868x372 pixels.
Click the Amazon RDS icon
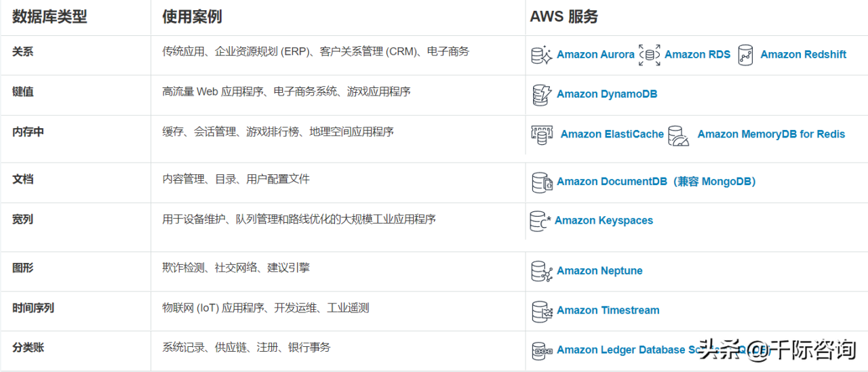point(649,55)
